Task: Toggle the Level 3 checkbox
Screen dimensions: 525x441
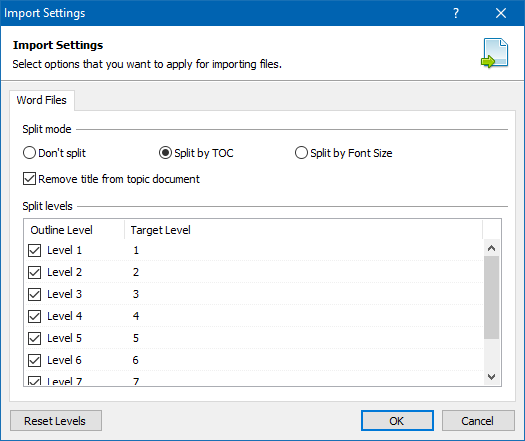Action: (x=34, y=294)
